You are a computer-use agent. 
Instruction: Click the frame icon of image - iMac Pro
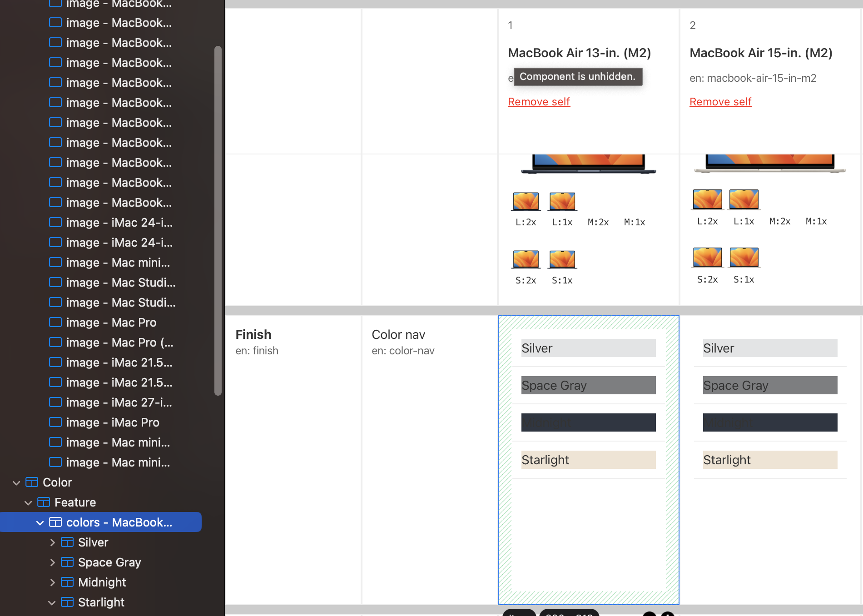pyautogui.click(x=55, y=422)
